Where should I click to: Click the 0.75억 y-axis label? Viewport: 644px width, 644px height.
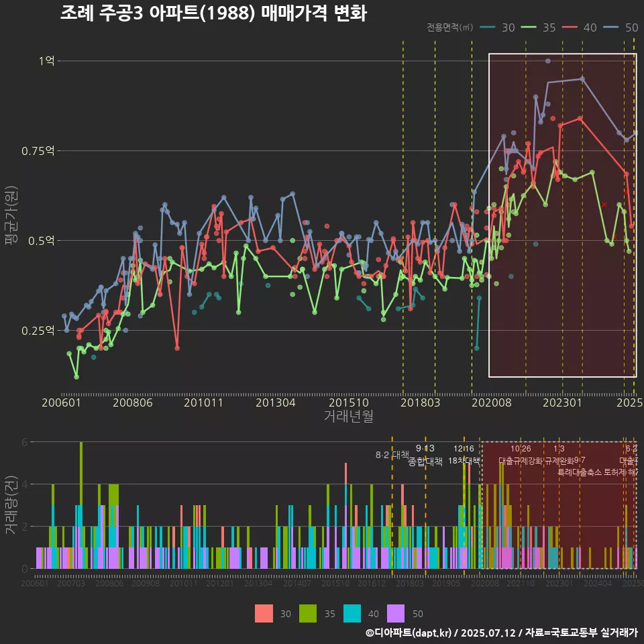coord(38,151)
